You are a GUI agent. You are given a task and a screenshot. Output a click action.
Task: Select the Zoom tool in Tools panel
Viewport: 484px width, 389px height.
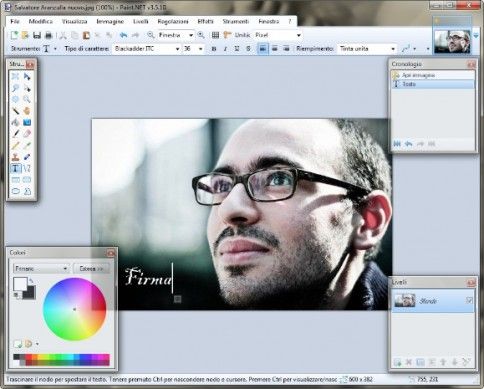point(27,99)
